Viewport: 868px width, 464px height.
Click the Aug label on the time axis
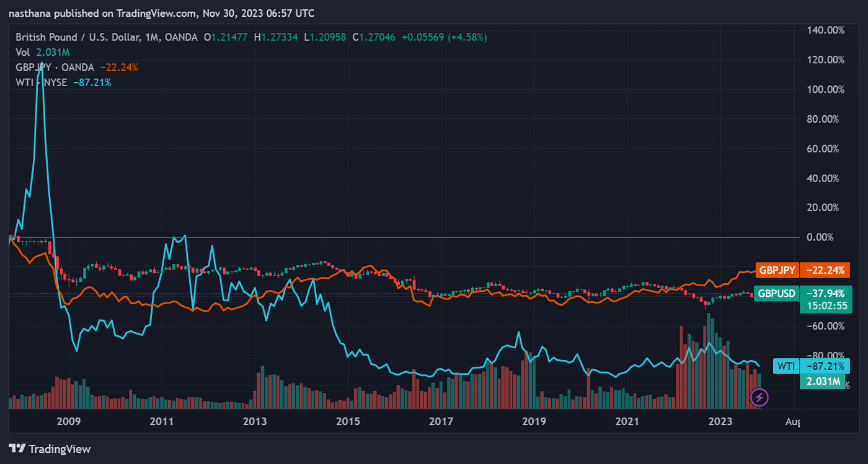click(x=792, y=422)
